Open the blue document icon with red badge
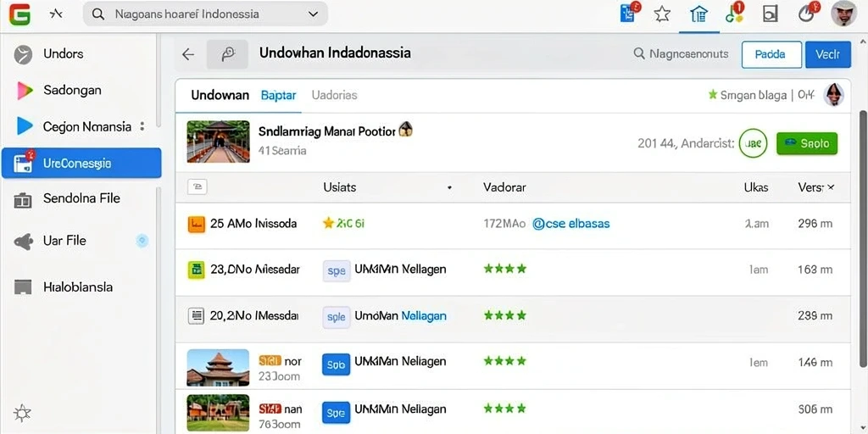The height and width of the screenshot is (434, 868). click(629, 13)
